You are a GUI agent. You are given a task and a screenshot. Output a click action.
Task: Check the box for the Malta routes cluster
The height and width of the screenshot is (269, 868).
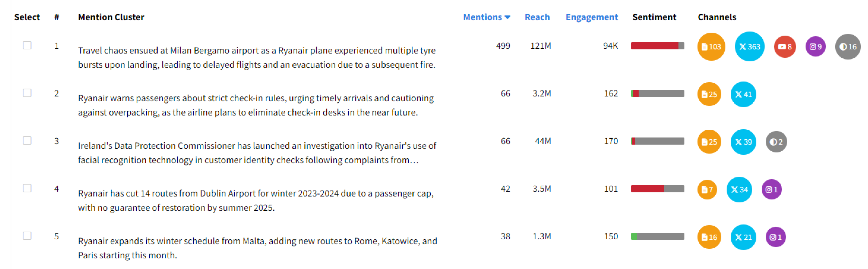27,236
